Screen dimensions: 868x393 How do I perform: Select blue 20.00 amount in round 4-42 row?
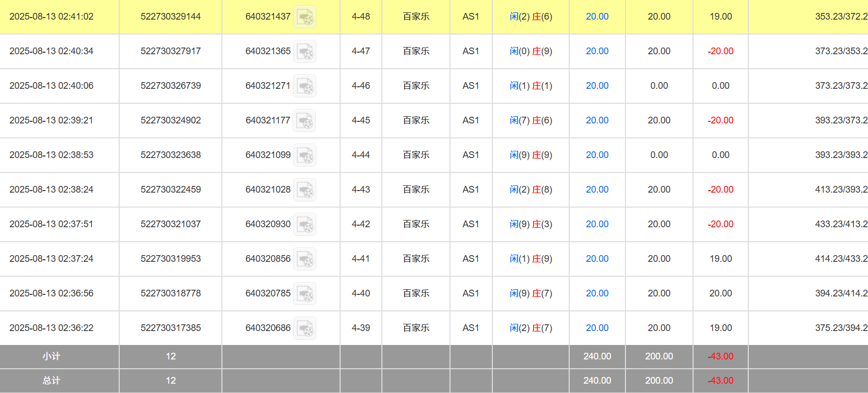[x=597, y=224]
